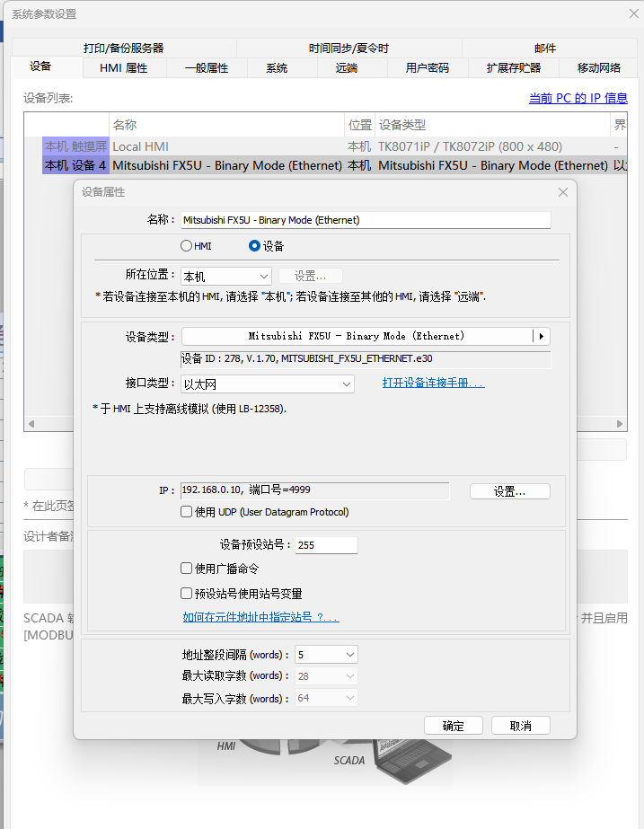Click the arrow beside the device type field
The height and width of the screenshot is (829, 644).
[x=540, y=336]
